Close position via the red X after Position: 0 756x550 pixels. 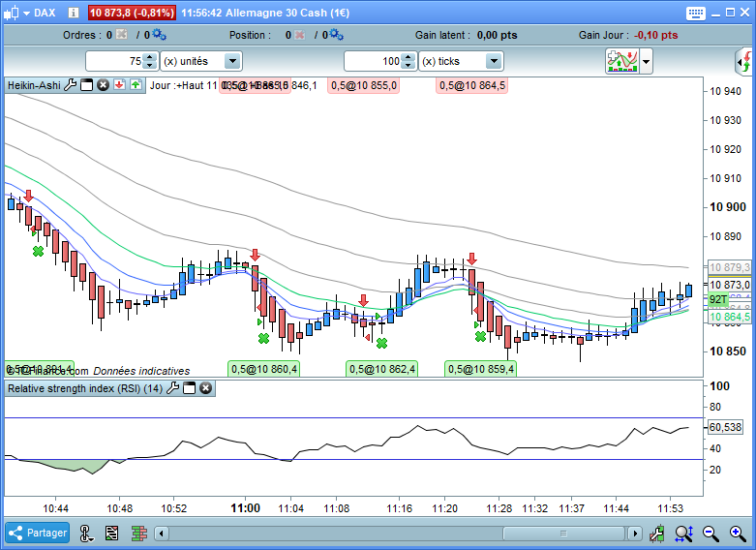[x=300, y=35]
